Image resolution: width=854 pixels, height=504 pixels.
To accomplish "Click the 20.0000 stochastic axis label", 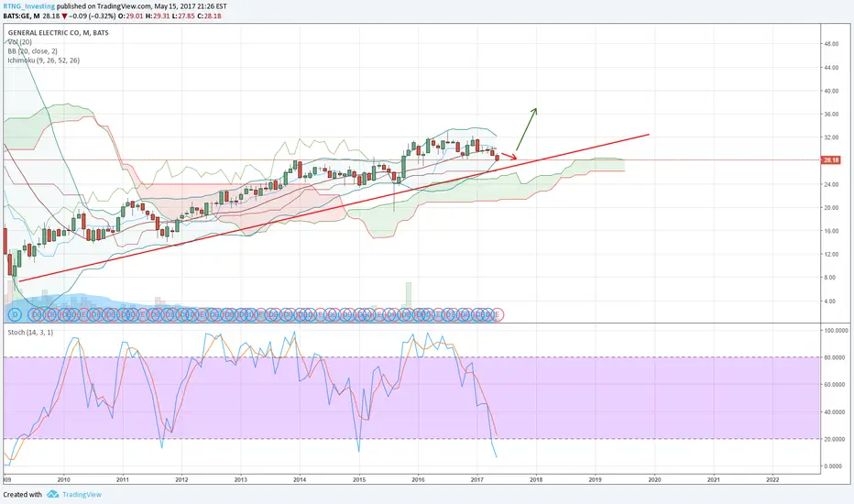I will tap(836, 439).
